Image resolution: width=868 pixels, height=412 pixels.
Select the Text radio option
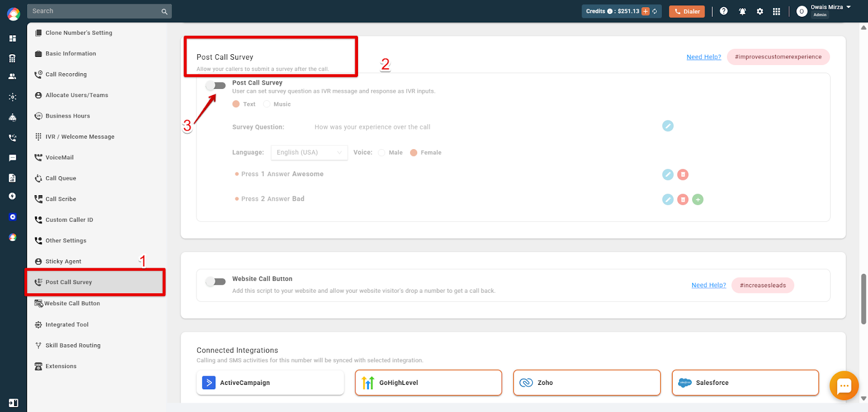point(236,104)
